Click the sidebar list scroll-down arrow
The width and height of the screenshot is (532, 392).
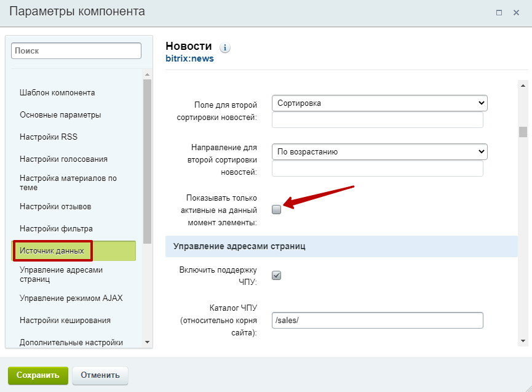coord(147,342)
